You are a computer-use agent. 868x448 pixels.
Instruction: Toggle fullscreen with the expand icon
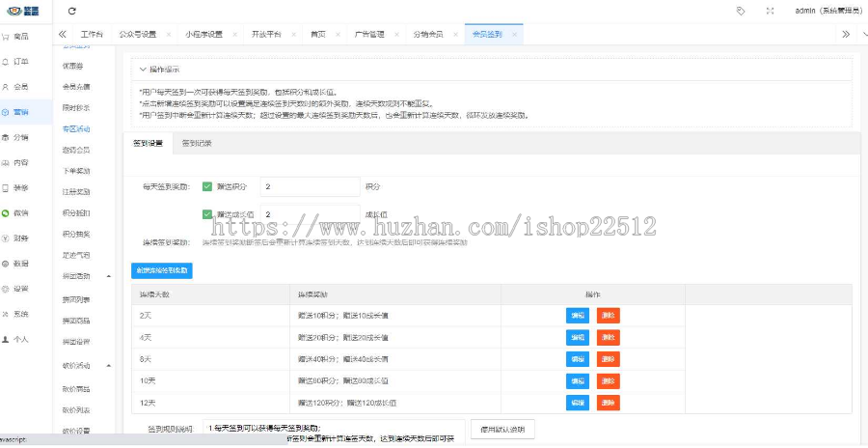pos(770,11)
